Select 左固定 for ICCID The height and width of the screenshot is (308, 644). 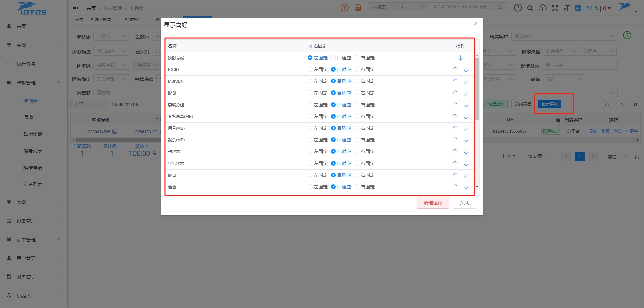318,69
